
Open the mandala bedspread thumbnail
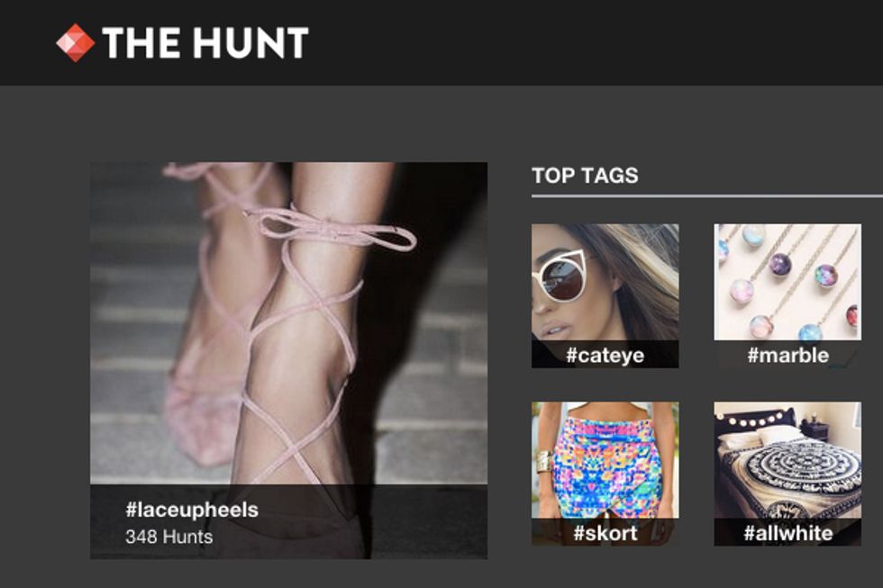787,460
